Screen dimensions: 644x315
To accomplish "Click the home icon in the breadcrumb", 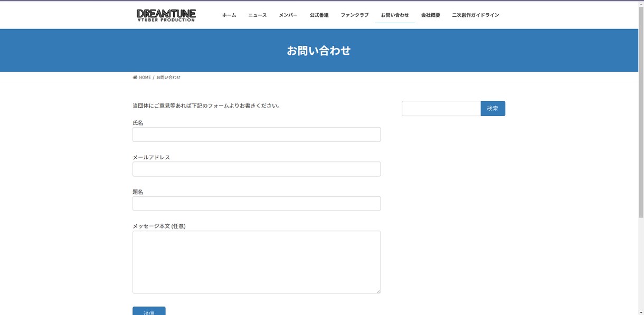I will 135,78.
